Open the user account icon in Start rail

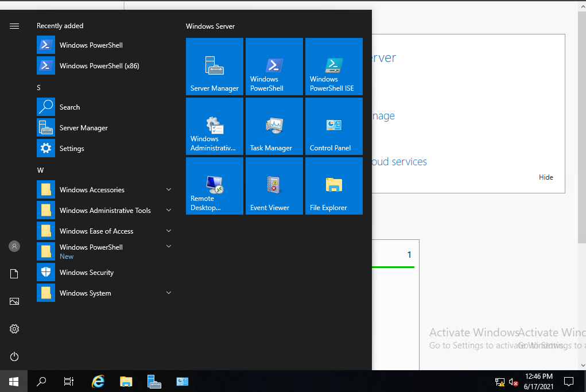click(14, 246)
